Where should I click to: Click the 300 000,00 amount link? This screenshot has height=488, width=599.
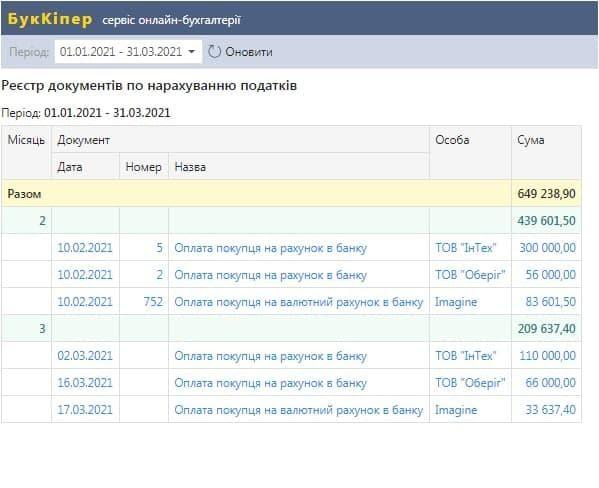(547, 248)
